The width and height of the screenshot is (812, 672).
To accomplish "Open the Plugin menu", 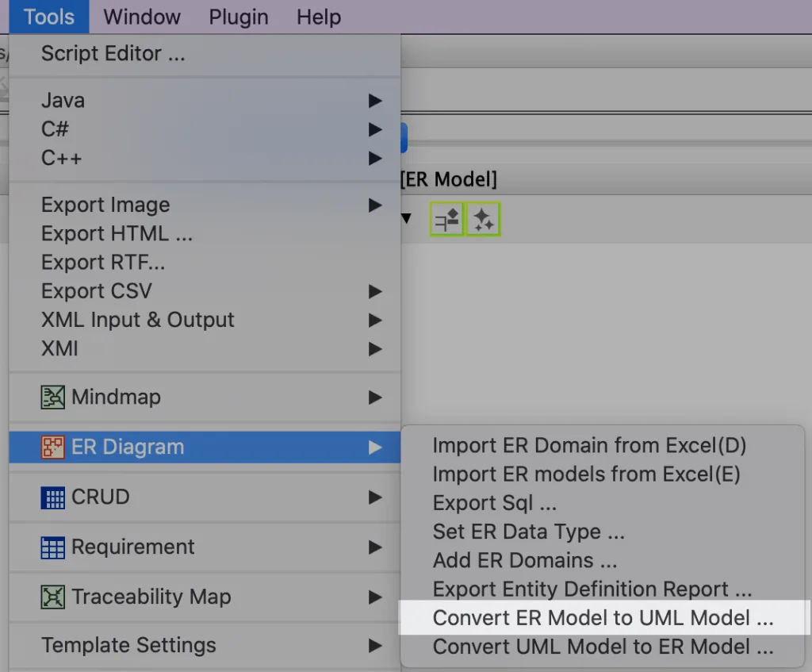I will coord(239,17).
